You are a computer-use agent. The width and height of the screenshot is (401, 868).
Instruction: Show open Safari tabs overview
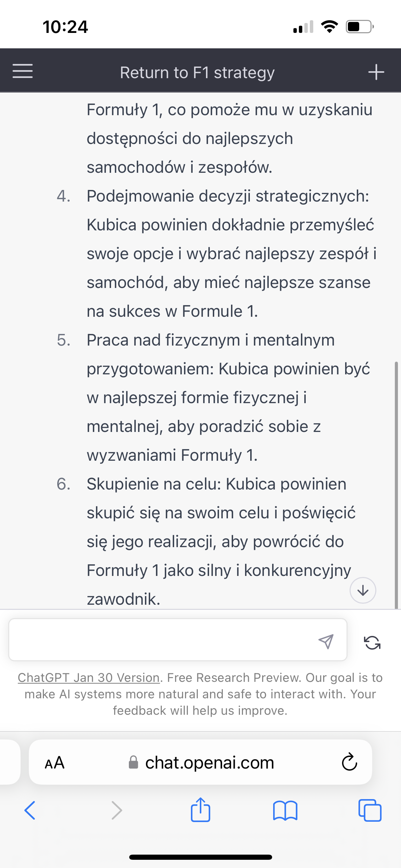click(x=369, y=810)
